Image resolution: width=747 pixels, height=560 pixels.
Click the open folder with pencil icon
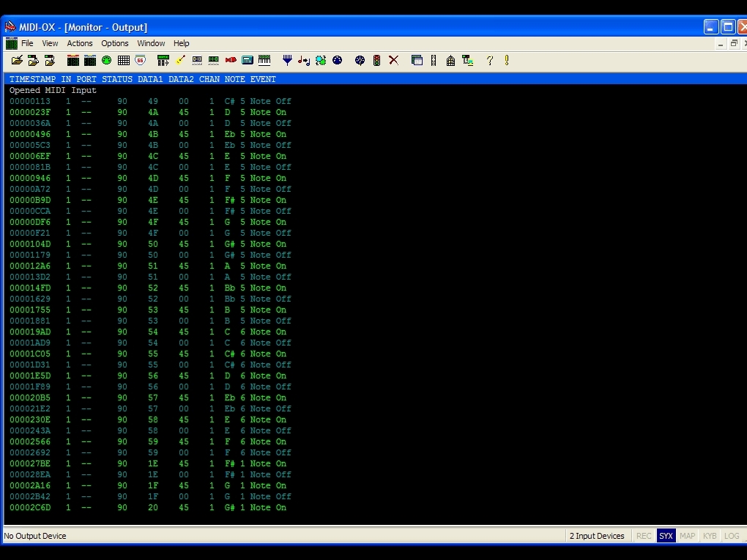17,61
